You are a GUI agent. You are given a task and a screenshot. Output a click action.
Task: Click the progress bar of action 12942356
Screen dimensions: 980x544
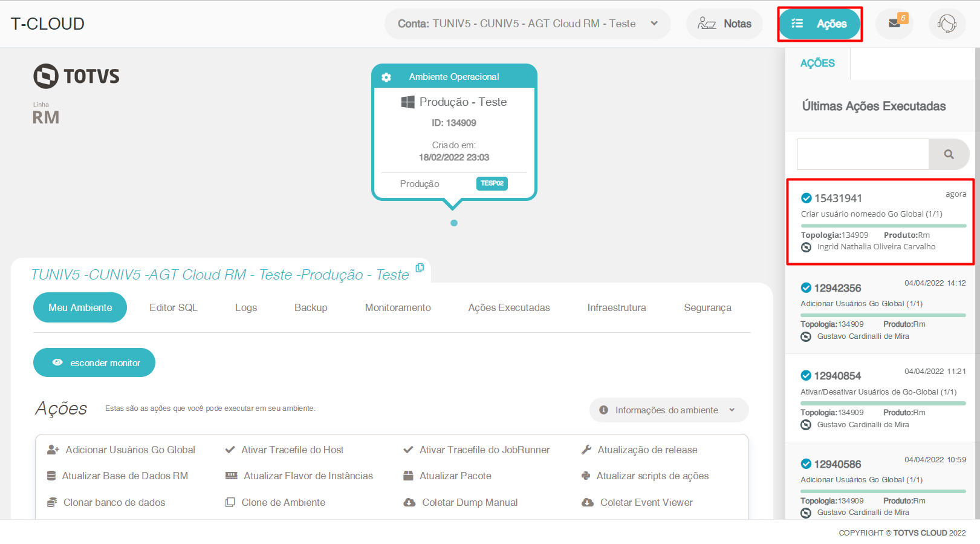point(883,315)
